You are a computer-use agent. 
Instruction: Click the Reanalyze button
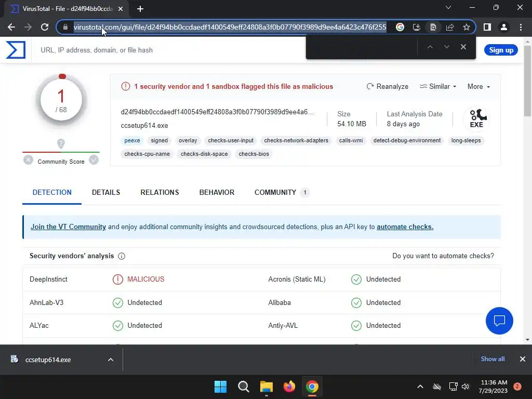click(388, 87)
